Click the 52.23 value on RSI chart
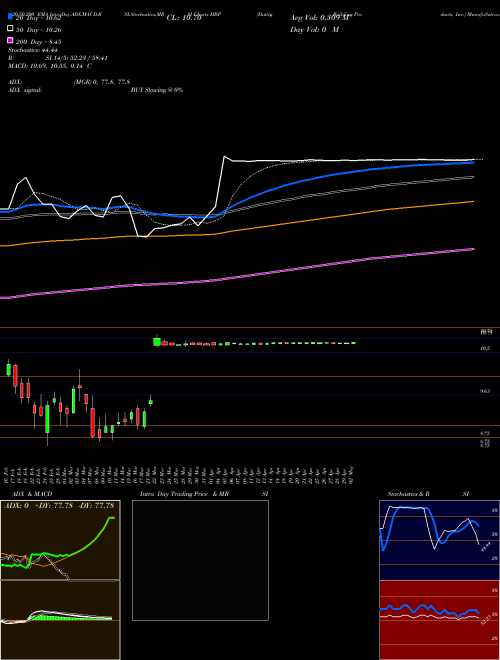Image resolution: width=500 pixels, height=660 pixels. click(x=486, y=620)
